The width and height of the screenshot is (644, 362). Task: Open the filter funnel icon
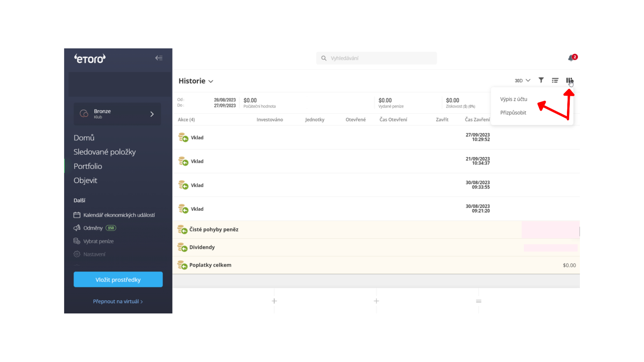541,80
